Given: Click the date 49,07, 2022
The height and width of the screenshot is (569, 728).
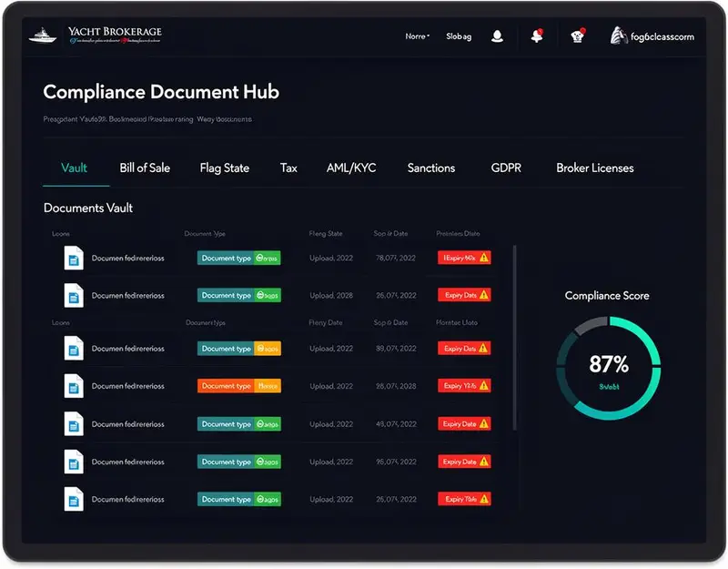Looking at the screenshot, I should tap(396, 423).
